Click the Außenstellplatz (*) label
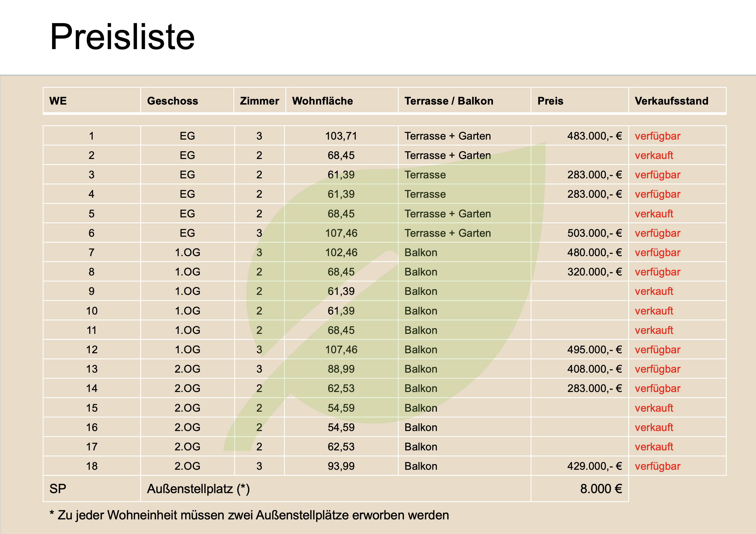The image size is (756, 534). tap(198, 489)
